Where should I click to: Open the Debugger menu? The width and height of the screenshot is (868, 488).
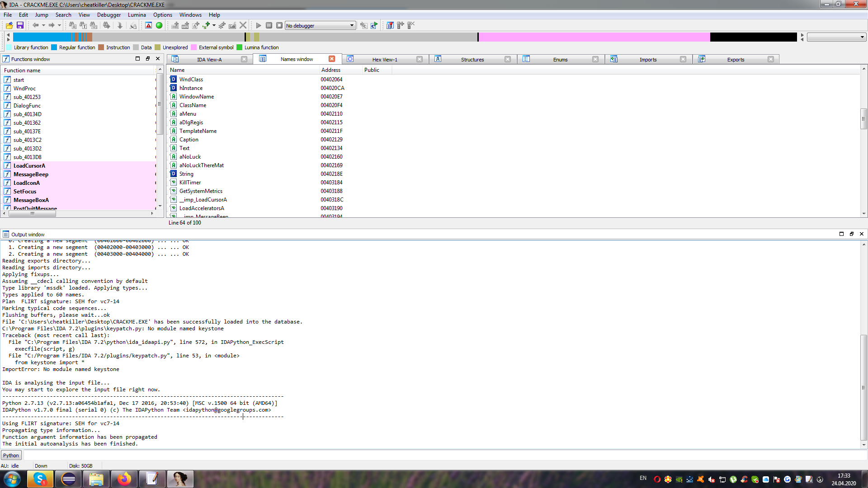[108, 15]
